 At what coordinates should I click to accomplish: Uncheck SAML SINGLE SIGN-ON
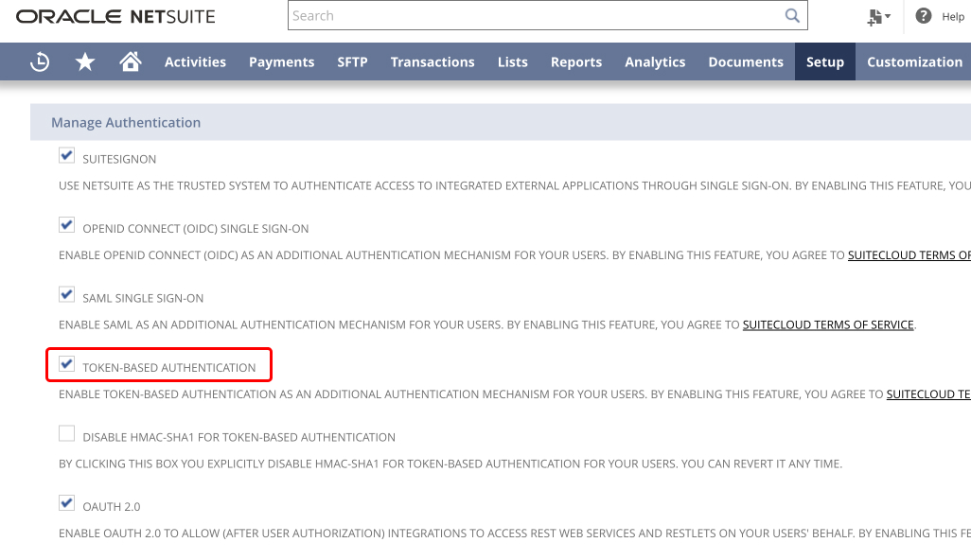pos(66,293)
